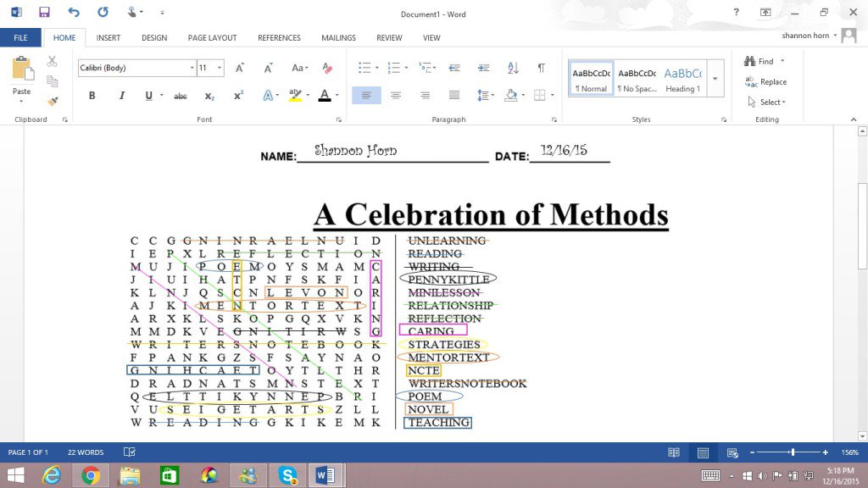Toggle Italic formatting
This screenshot has height=488, width=868.
tap(121, 96)
